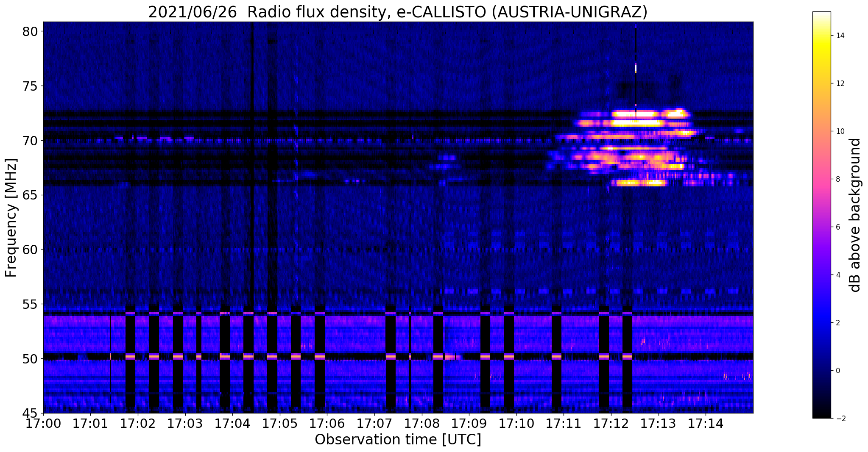This screenshot has width=868, height=452.
Task: Click the 50 MHz frequency tick label
Action: pos(31,359)
